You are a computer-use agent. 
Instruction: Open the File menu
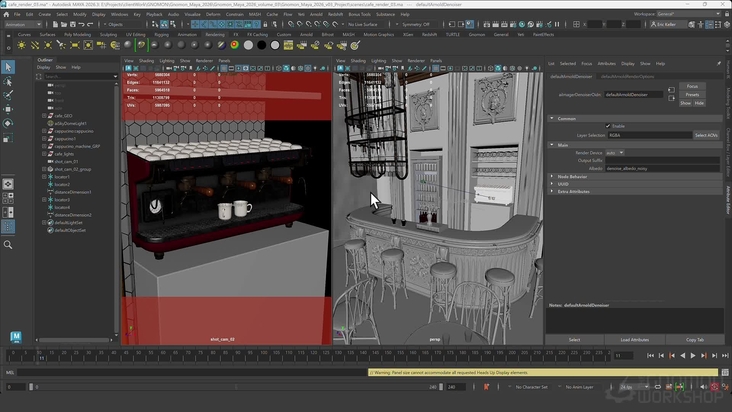pyautogui.click(x=17, y=14)
